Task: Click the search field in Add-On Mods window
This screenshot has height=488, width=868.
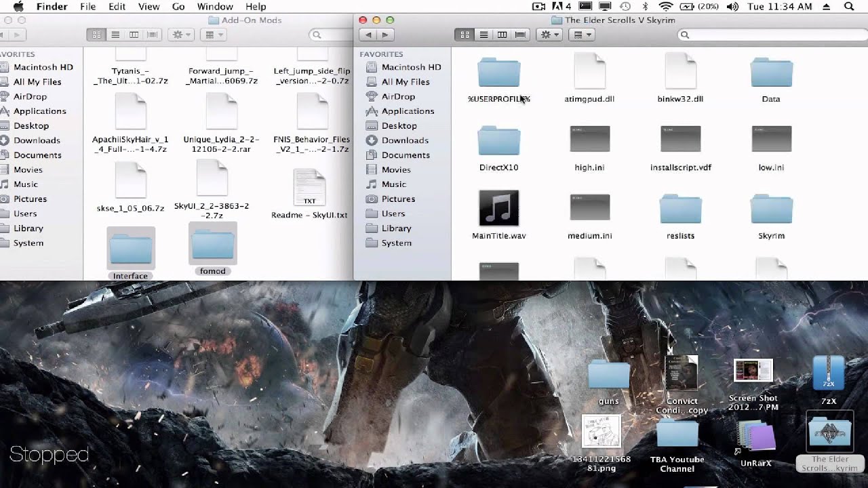Action: 330,35
